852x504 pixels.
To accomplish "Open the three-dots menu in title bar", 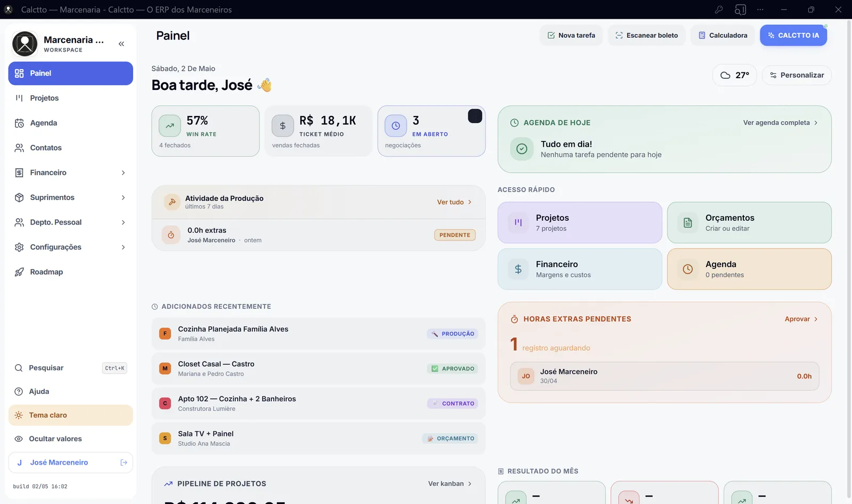I will coord(760,10).
